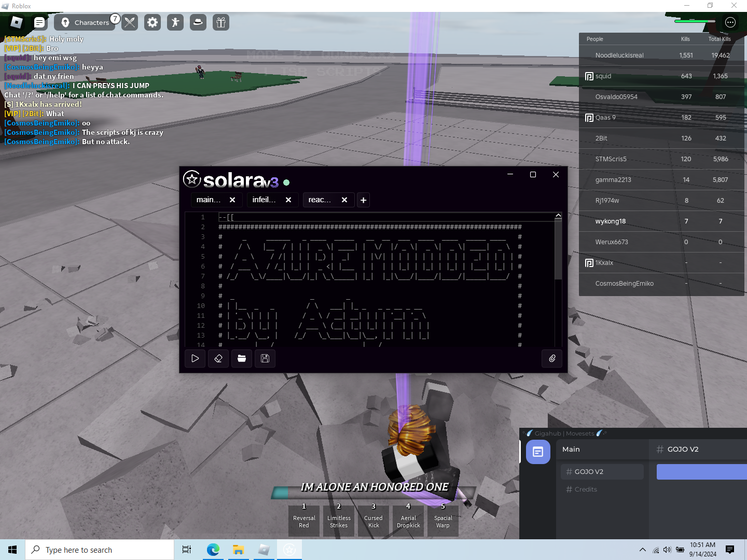The height and width of the screenshot is (560, 747).
Task: Attach Solara with the paperclip icon
Action: 552,358
